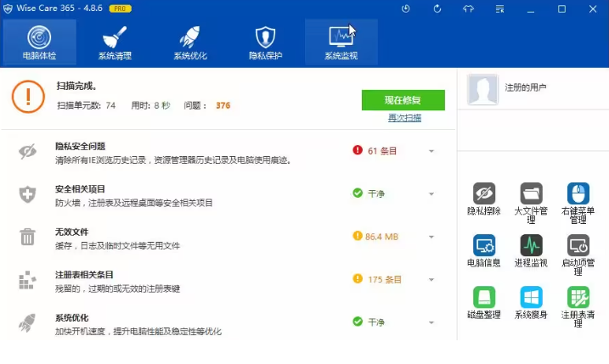Click the user avatar picture

pyautogui.click(x=482, y=89)
